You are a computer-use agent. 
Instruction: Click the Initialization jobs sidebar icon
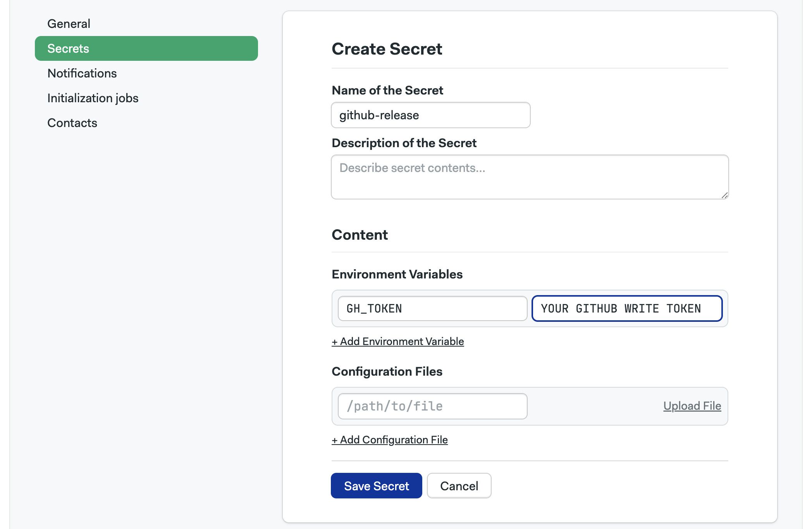pyautogui.click(x=93, y=98)
